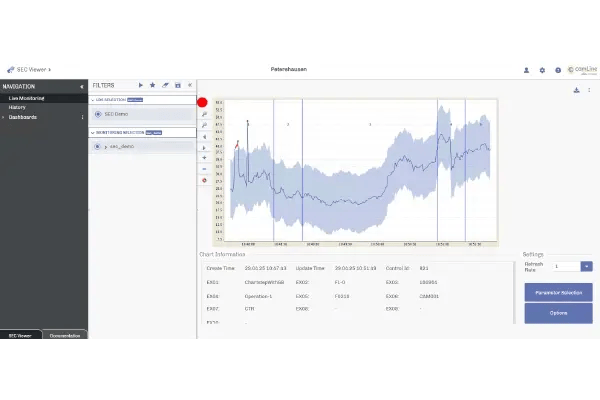Clear filters with the eraser icon
600x400 pixels.
[x=165, y=86]
